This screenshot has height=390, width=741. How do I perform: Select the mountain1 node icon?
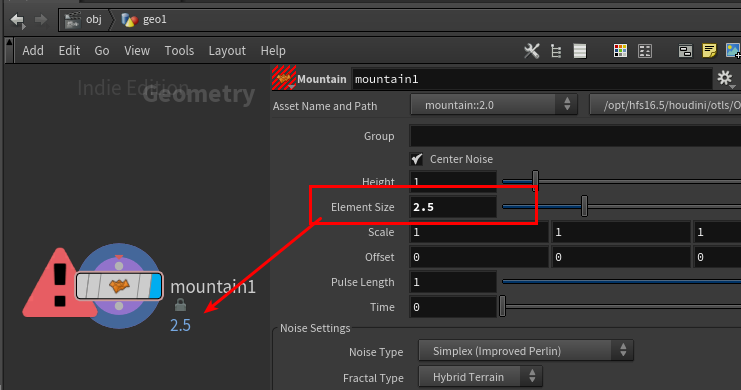119,286
